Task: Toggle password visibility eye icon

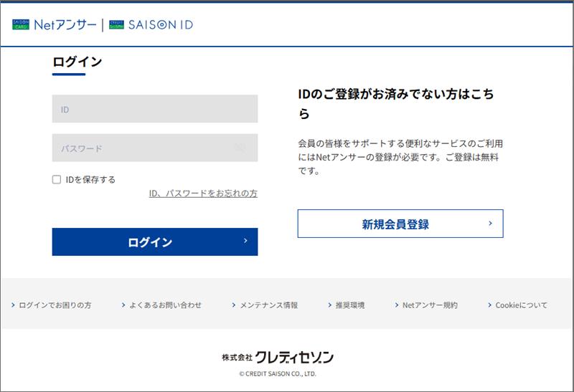Action: [240, 148]
